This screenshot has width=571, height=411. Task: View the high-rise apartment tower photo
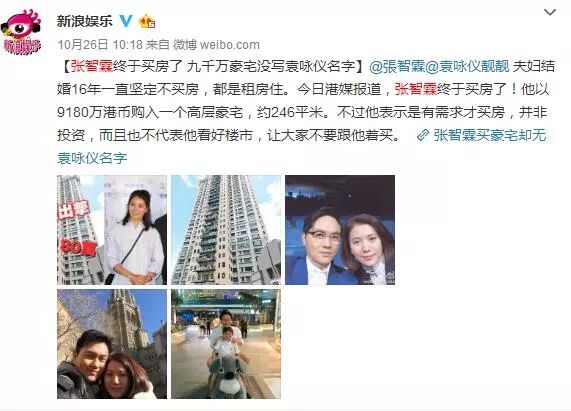point(226,230)
